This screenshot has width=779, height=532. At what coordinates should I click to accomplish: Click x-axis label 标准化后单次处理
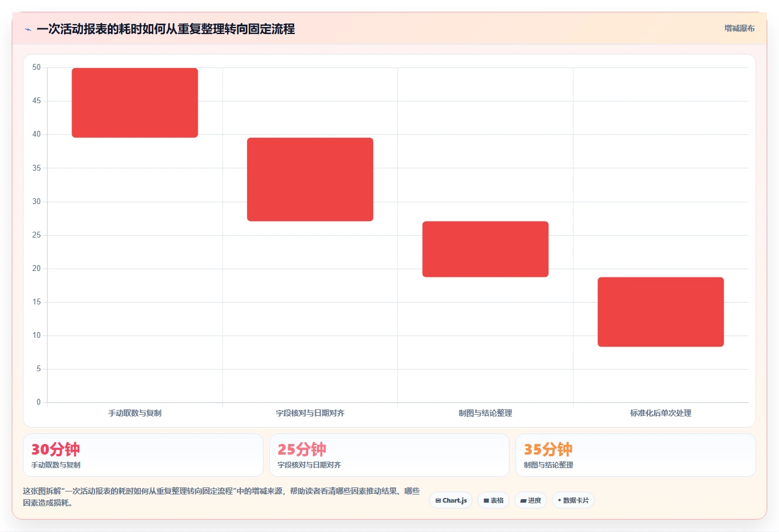pos(661,413)
